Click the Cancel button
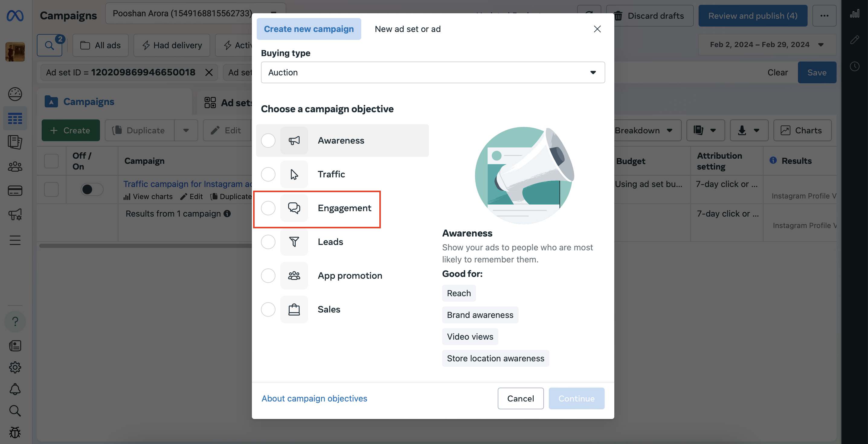868x444 pixels. pyautogui.click(x=520, y=398)
